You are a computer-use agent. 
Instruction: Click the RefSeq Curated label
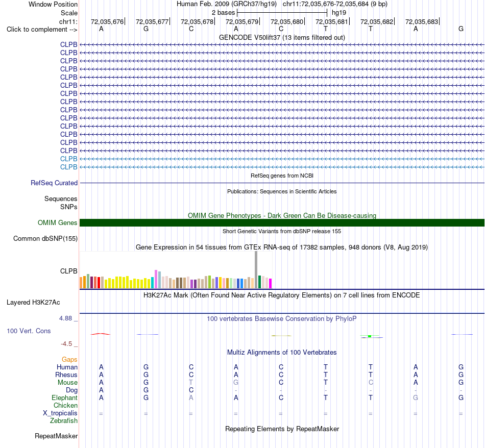(x=54, y=183)
